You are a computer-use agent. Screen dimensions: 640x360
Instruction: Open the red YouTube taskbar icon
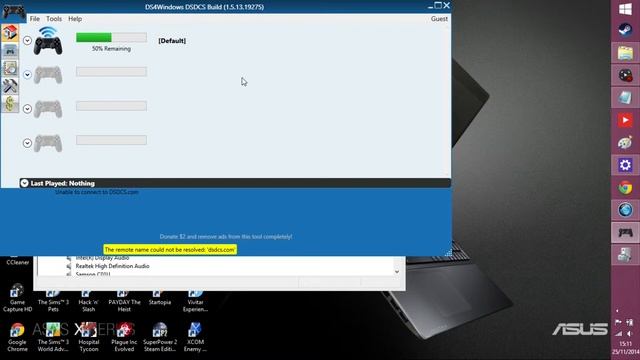625,120
